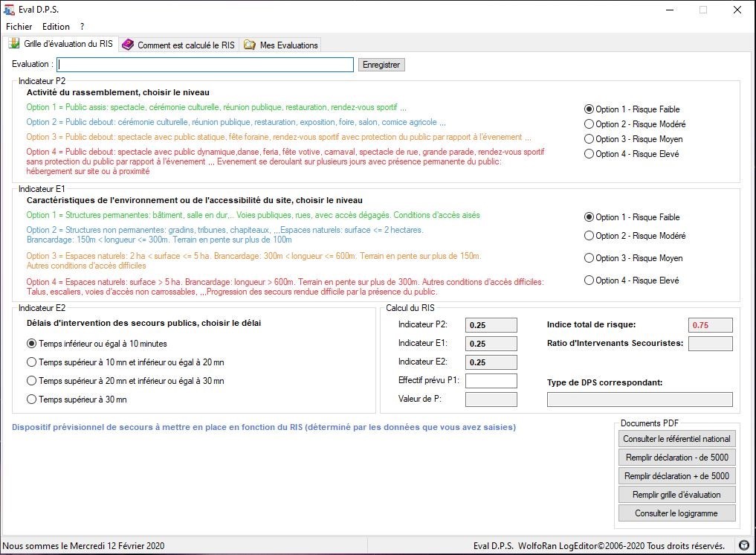The image size is (756, 555).
Task: Open the Fichier menu
Action: tap(19, 27)
